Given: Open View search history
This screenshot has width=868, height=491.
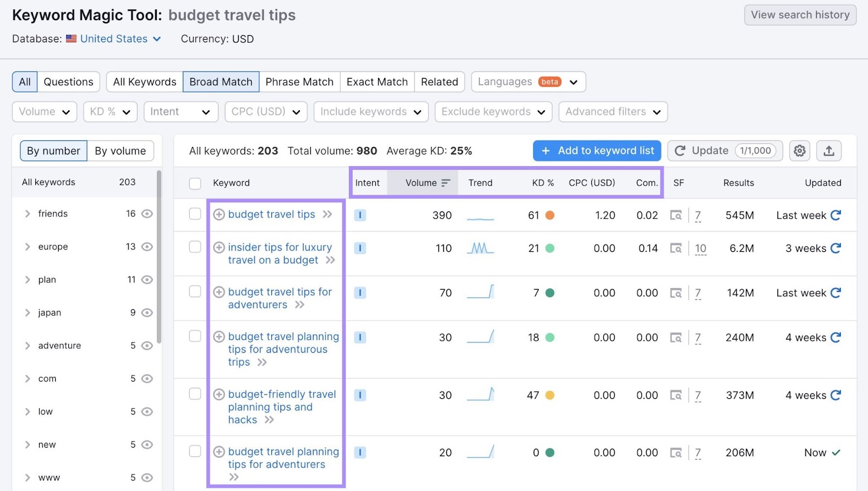Looking at the screenshot, I should coord(800,15).
